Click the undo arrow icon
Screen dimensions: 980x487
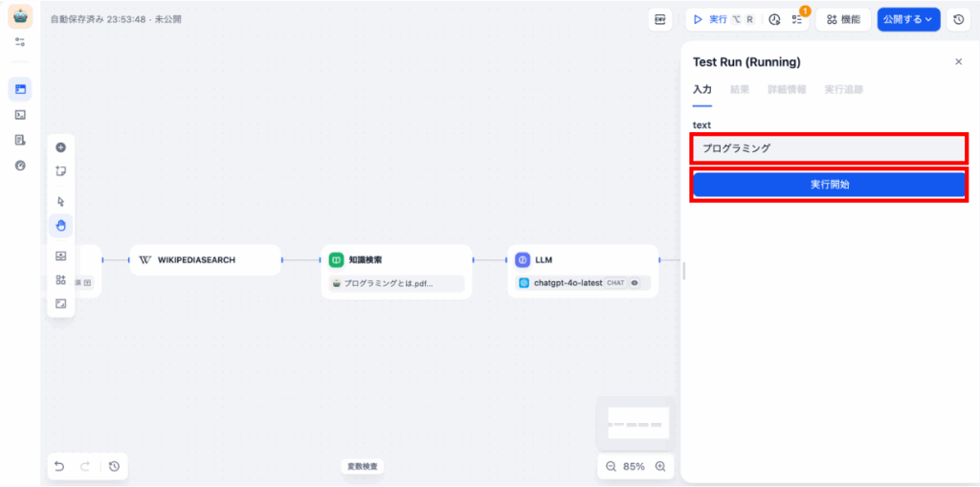[x=59, y=466]
